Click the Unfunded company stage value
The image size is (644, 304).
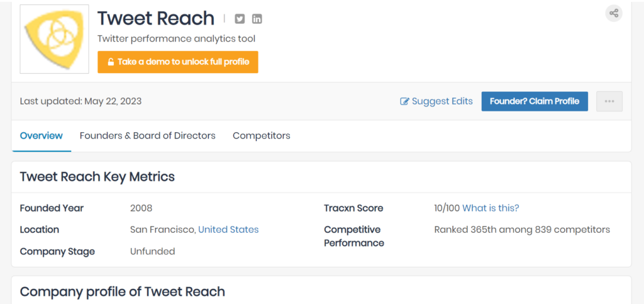point(152,251)
